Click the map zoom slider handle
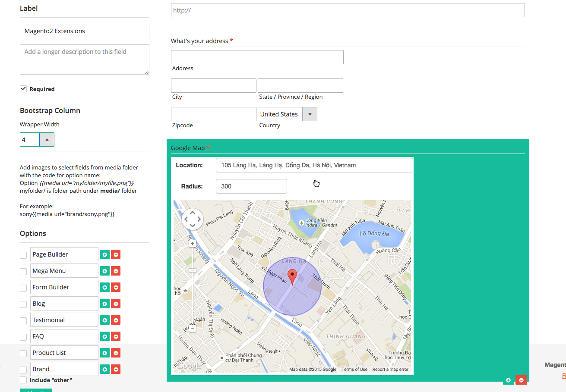 point(193,270)
